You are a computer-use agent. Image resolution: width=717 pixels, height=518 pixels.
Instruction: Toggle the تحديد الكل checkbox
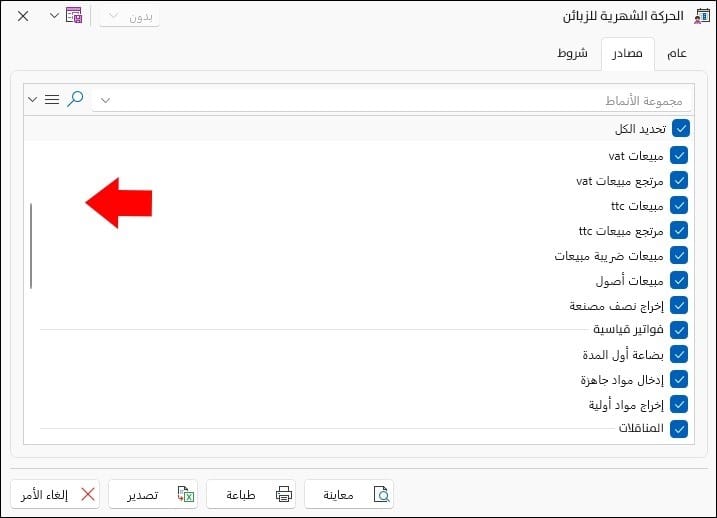click(681, 128)
